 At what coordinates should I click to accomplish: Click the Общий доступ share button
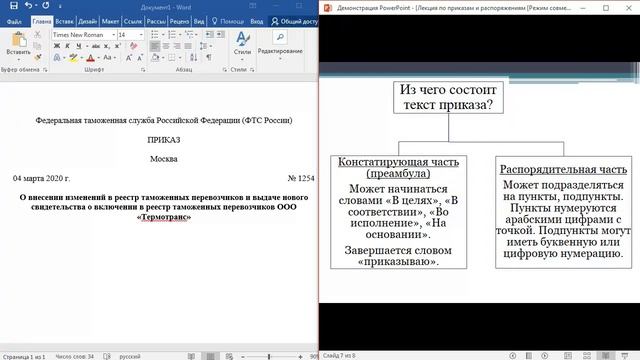pos(294,22)
